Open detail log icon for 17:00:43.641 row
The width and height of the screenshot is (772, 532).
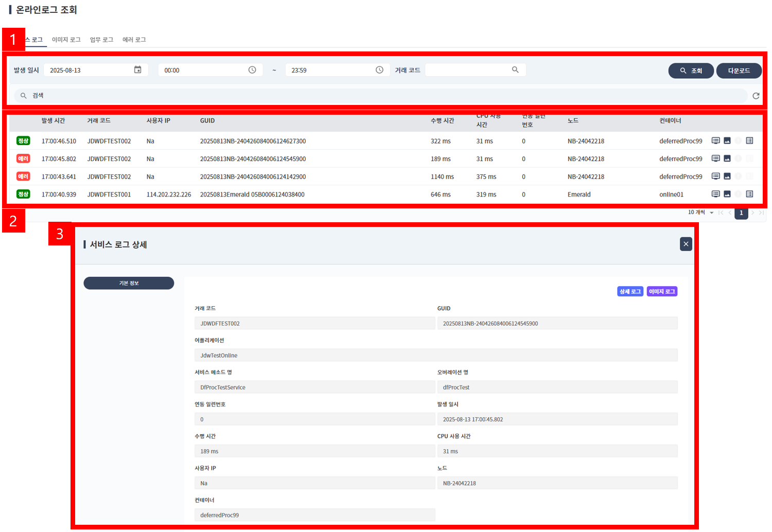[715, 176]
